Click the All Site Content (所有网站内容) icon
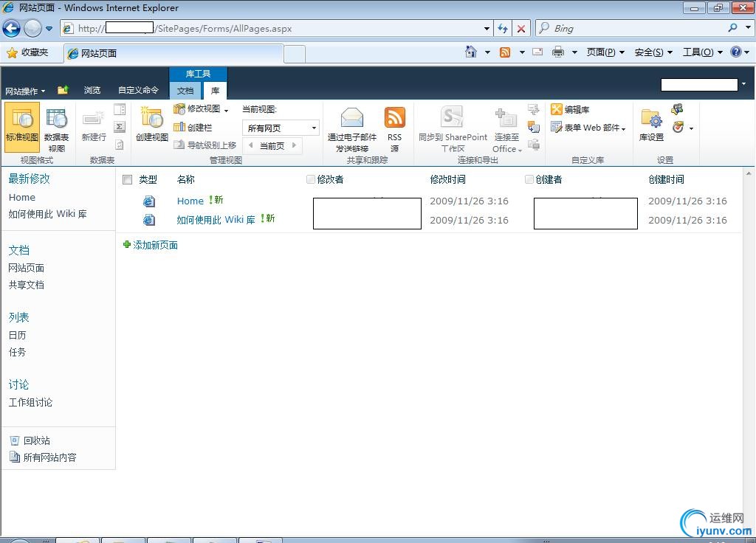 click(15, 457)
